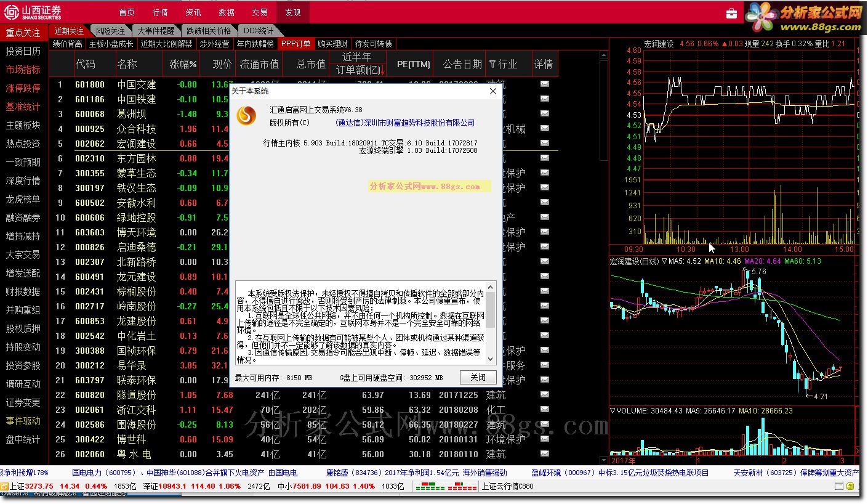
Task: Open the envelope icon in 绿地控股 row
Action: tap(544, 217)
